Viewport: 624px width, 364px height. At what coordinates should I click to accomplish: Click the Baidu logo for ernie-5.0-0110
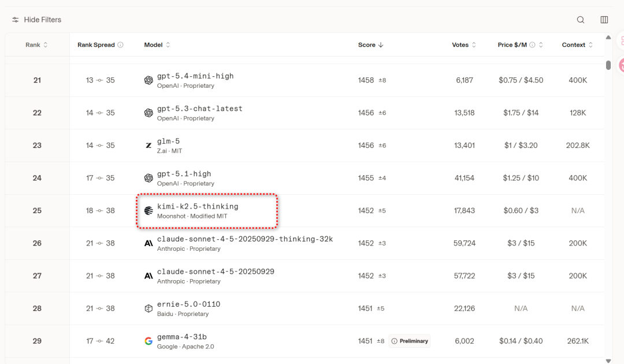(148, 309)
